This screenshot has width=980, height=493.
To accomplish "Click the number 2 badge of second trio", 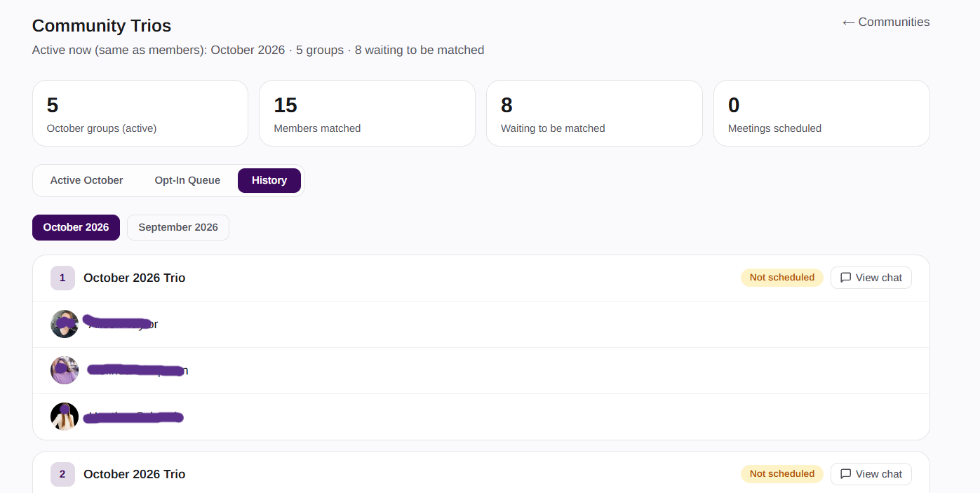I will coord(62,474).
